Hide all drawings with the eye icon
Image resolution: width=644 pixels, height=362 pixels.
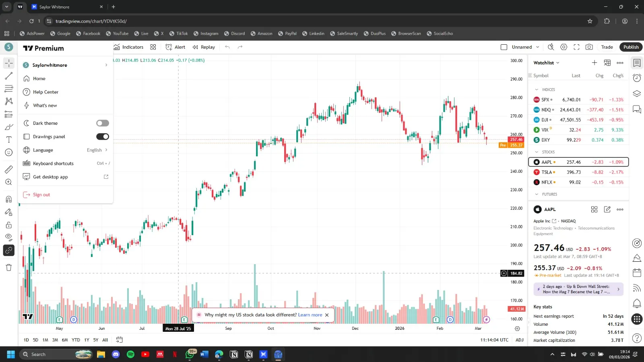[x=9, y=238]
